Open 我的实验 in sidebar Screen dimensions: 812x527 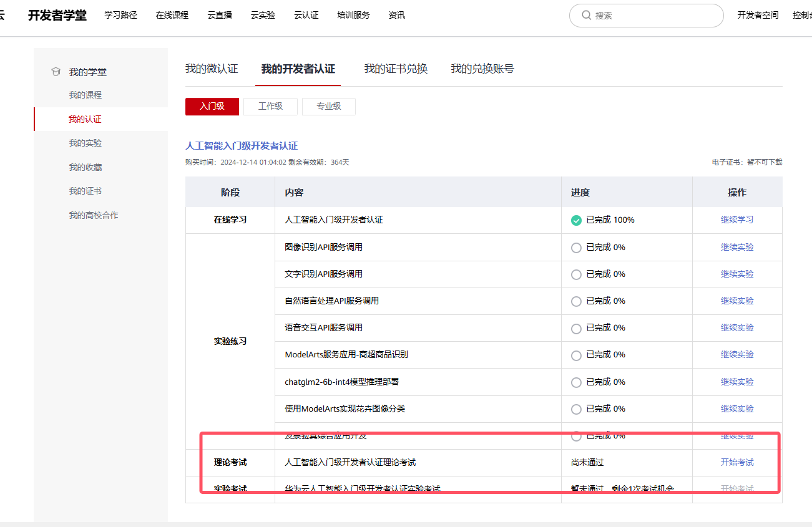tap(85, 143)
